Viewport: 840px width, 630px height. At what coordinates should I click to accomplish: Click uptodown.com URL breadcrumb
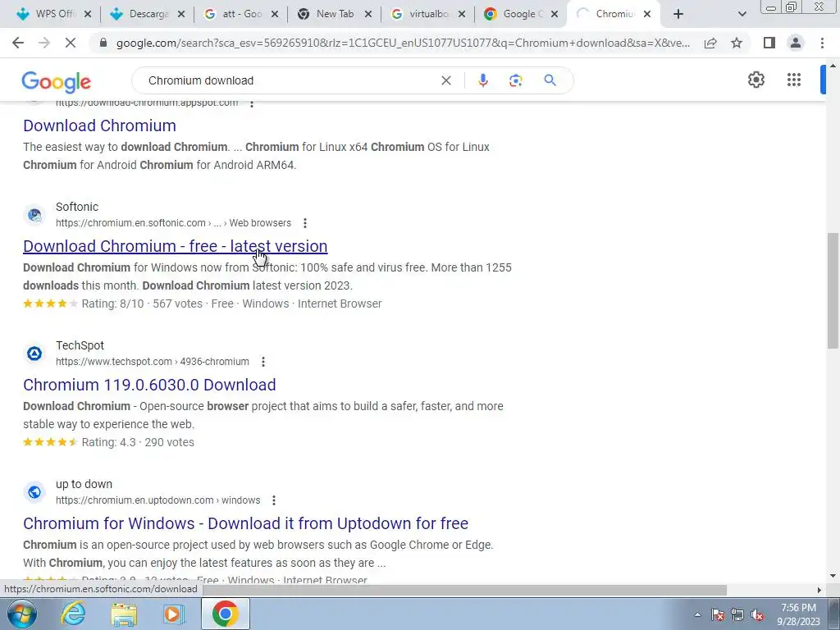pyautogui.click(x=158, y=500)
